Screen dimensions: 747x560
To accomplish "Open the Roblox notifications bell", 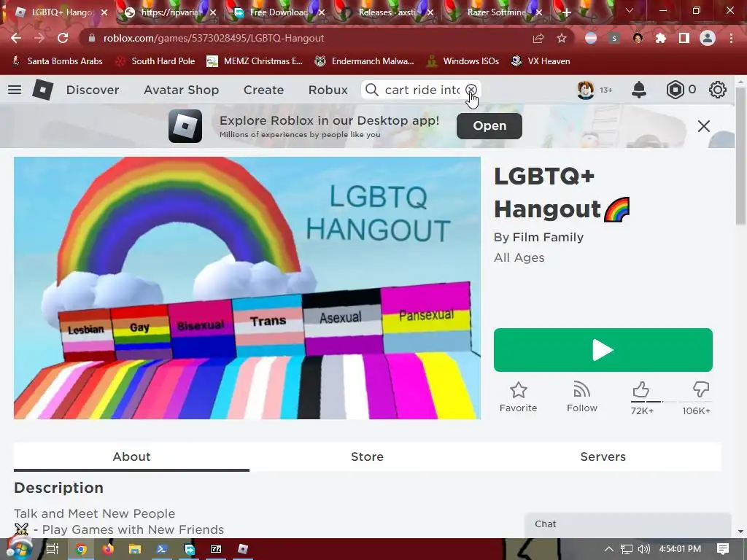I will click(x=639, y=90).
